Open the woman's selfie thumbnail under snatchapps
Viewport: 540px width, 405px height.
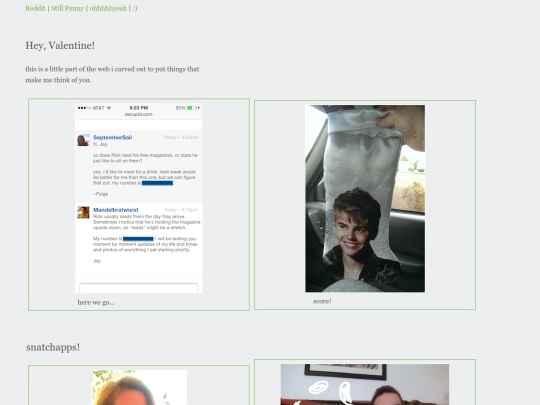coord(139,387)
